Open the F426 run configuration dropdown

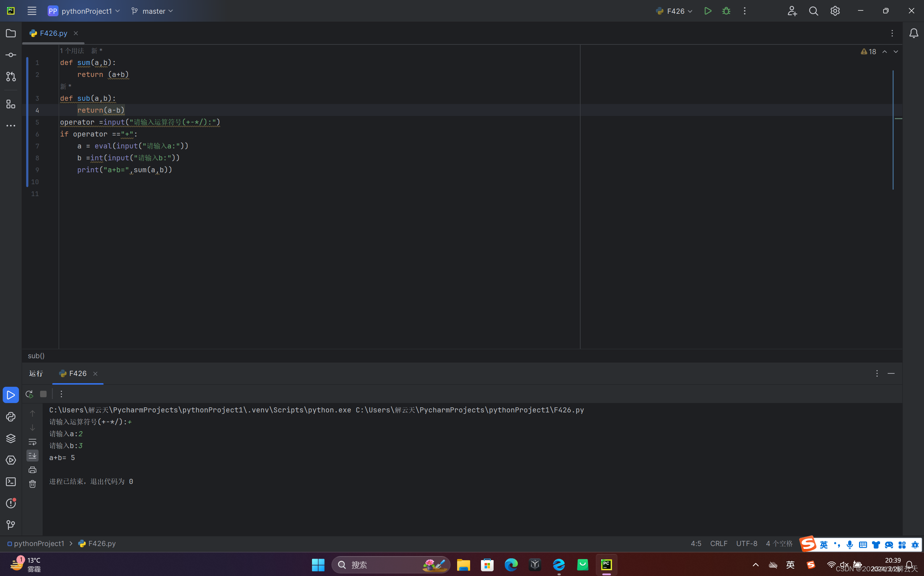point(674,11)
